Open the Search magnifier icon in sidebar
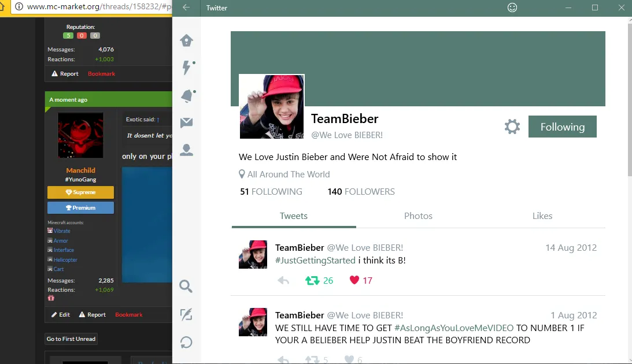The height and width of the screenshot is (364, 632). pos(186,286)
